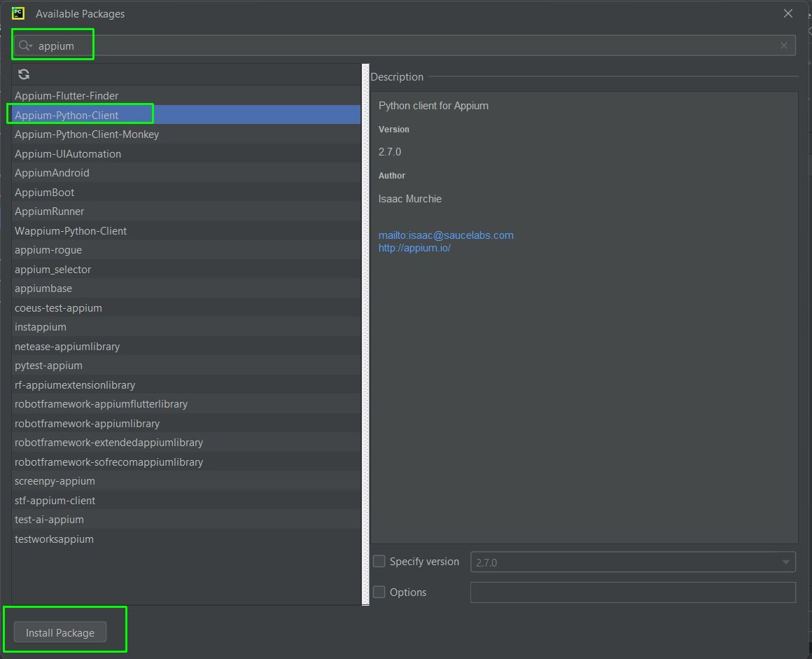Select robotframework-extendedappiumlibrary package
Viewport: 812px width, 659px height.
186,443
